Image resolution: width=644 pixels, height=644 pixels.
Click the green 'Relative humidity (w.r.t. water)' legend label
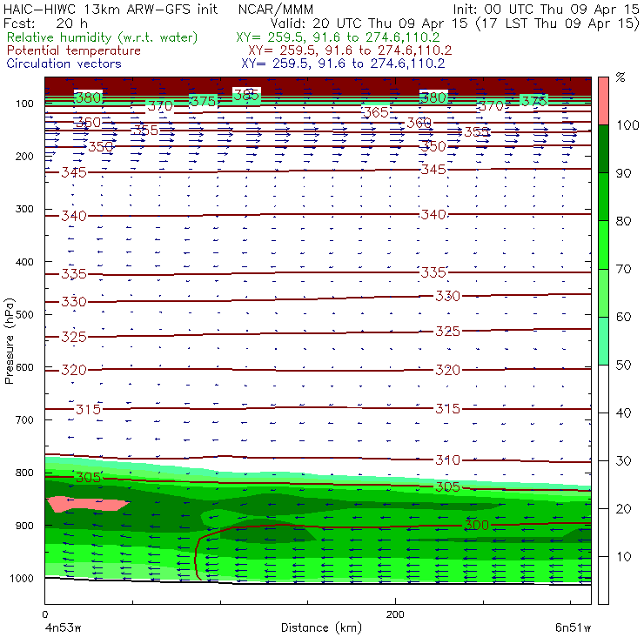[x=103, y=37]
